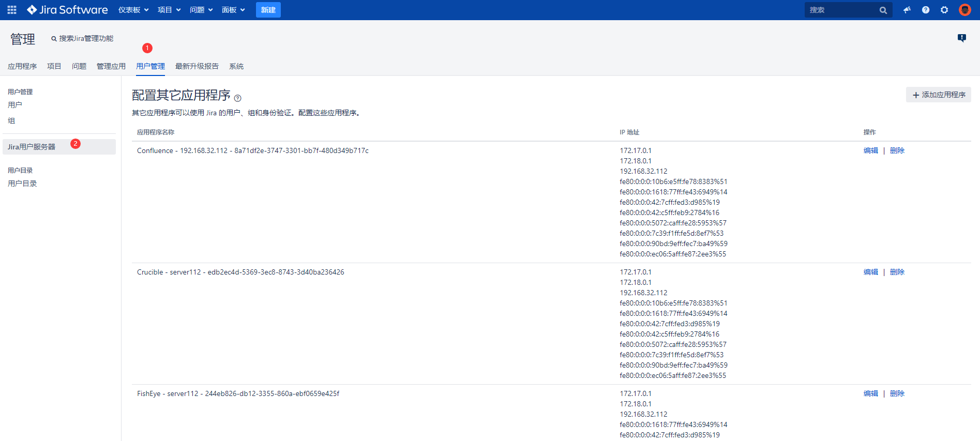
Task: Open the 系统 admin tab
Action: 236,66
